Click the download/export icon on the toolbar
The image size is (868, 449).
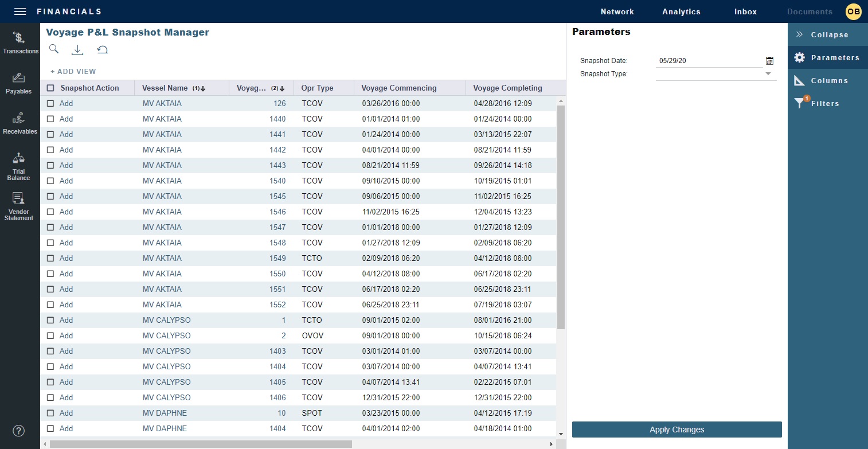(x=77, y=49)
